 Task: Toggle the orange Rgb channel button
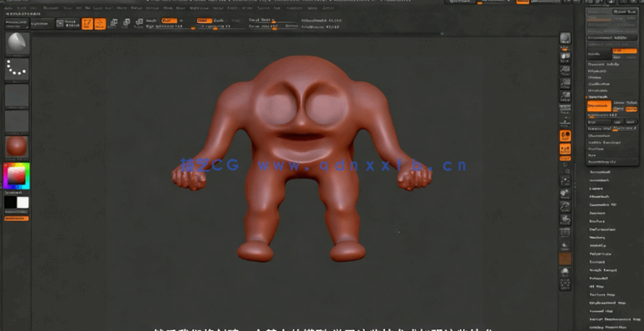tap(169, 21)
